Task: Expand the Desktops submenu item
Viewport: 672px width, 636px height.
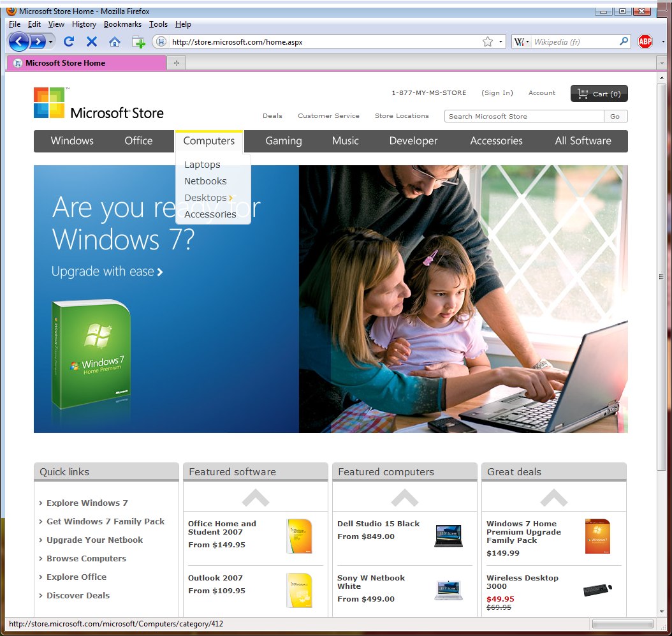Action: 208,198
